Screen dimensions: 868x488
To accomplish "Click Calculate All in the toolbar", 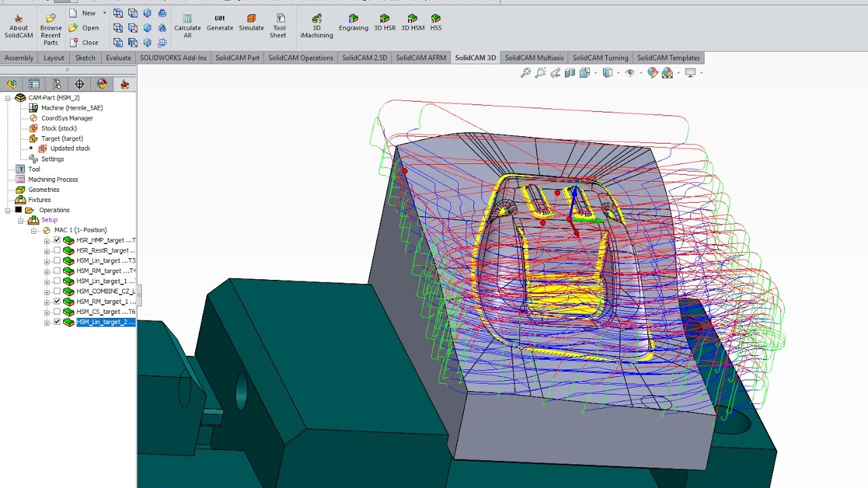I will [187, 26].
